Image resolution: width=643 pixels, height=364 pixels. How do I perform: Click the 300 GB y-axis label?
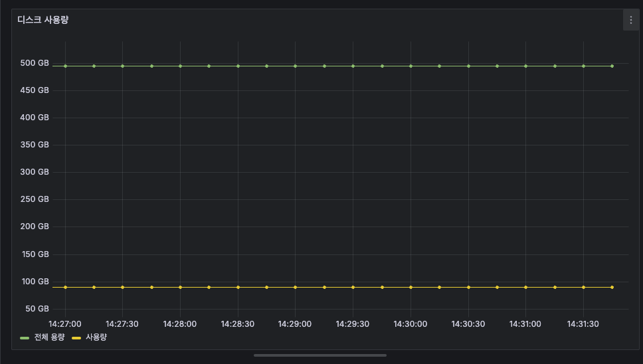pyautogui.click(x=35, y=172)
